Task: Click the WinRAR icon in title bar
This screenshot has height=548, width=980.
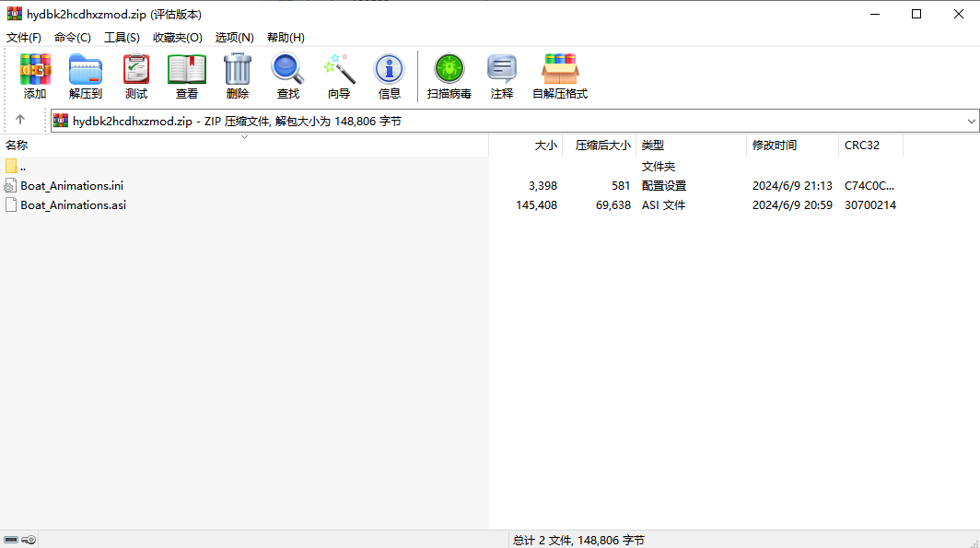Action: (x=15, y=14)
